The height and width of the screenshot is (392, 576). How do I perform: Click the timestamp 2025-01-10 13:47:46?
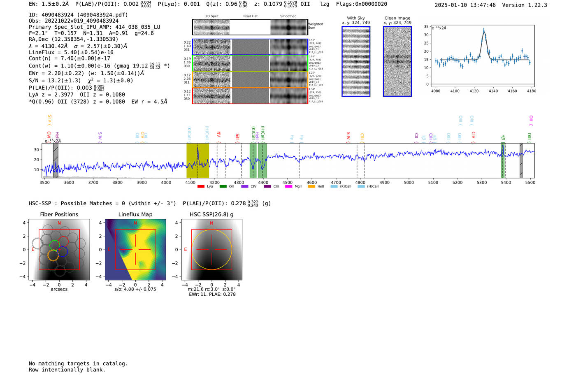(x=465, y=5)
